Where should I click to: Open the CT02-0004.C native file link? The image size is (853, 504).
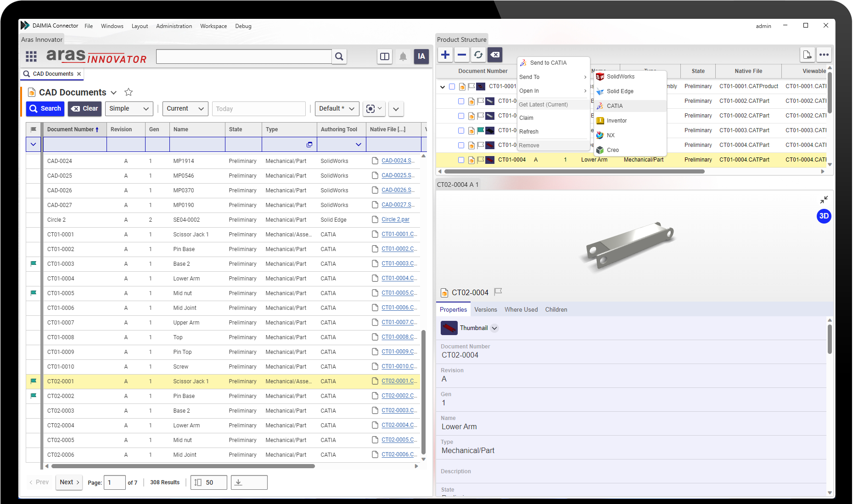[398, 426]
